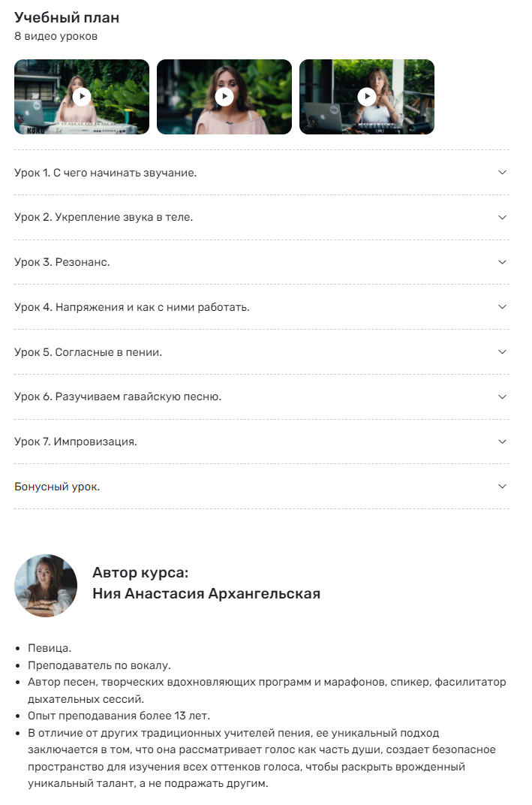Play the second video lesson preview

224,96
